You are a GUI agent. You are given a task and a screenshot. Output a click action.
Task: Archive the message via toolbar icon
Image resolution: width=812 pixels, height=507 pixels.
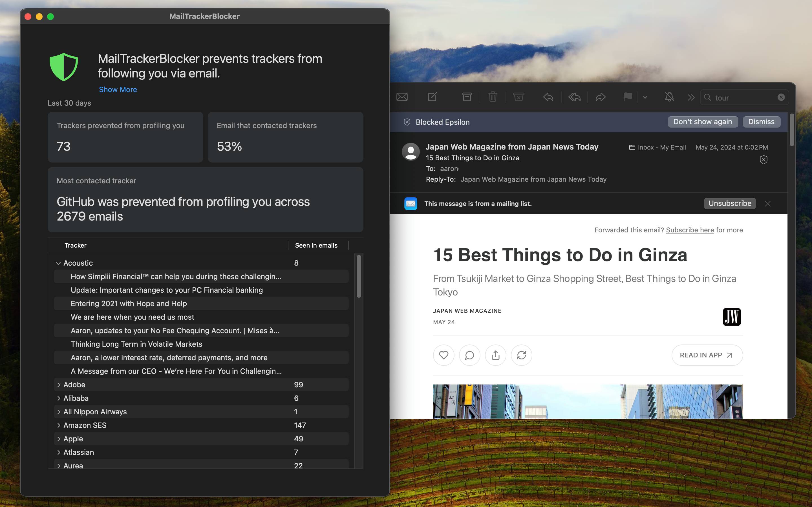pyautogui.click(x=467, y=97)
